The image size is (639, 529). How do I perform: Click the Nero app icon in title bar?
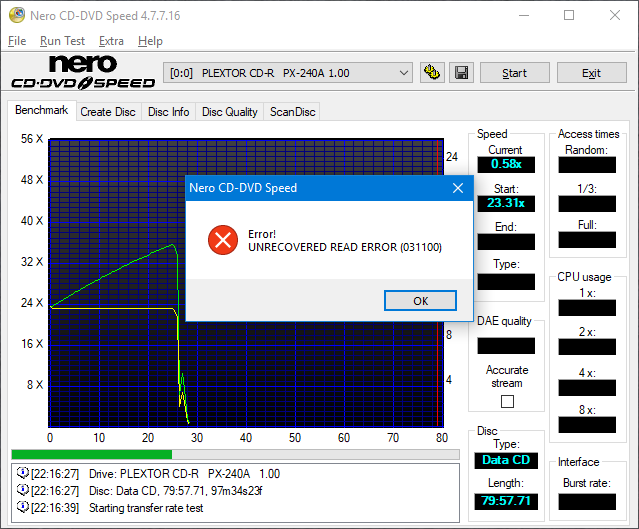(17, 15)
